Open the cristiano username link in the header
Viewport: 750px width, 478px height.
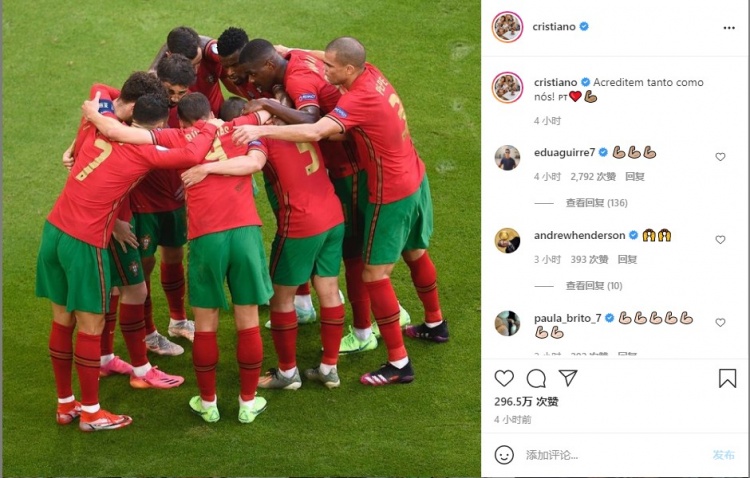tap(554, 26)
